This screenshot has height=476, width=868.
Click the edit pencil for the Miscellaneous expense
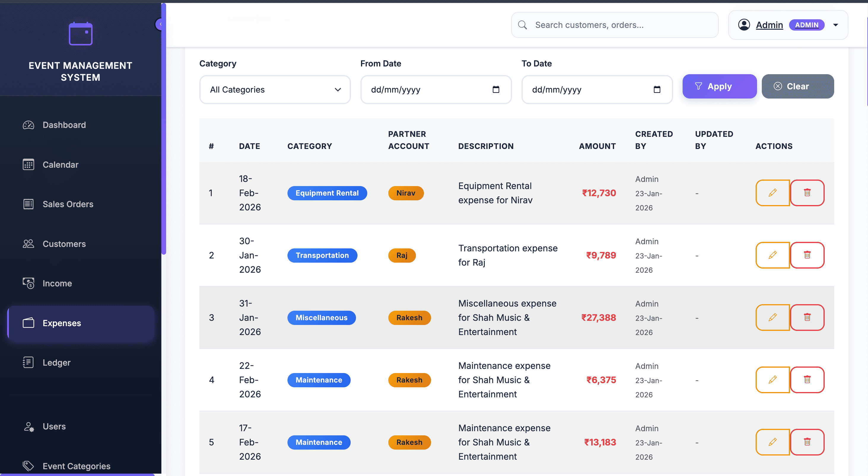coord(772,318)
